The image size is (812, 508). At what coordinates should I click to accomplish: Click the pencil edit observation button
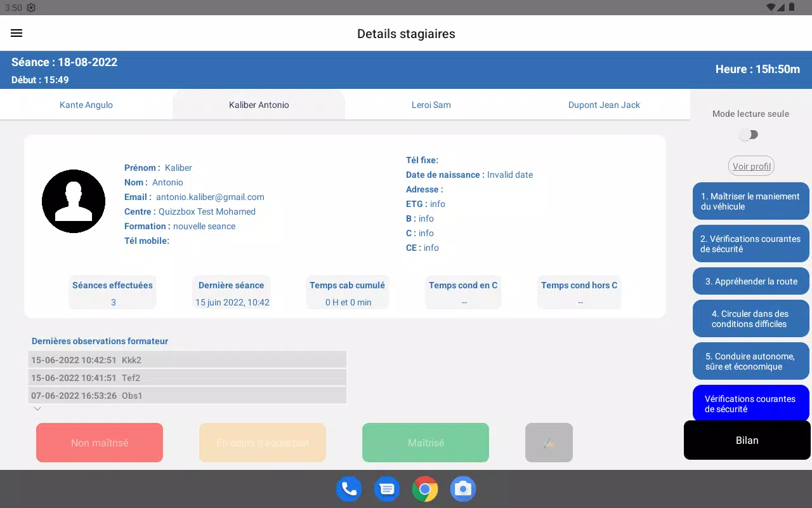549,443
